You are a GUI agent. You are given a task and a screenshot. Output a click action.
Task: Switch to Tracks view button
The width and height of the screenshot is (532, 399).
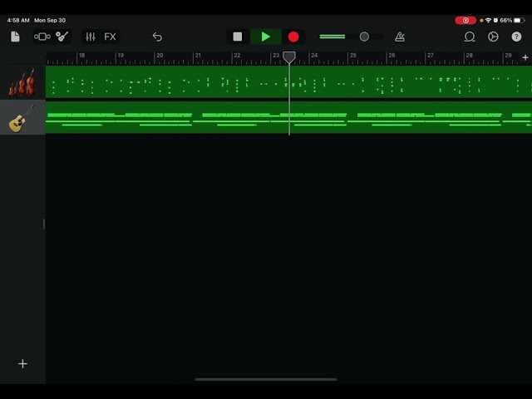pos(42,37)
